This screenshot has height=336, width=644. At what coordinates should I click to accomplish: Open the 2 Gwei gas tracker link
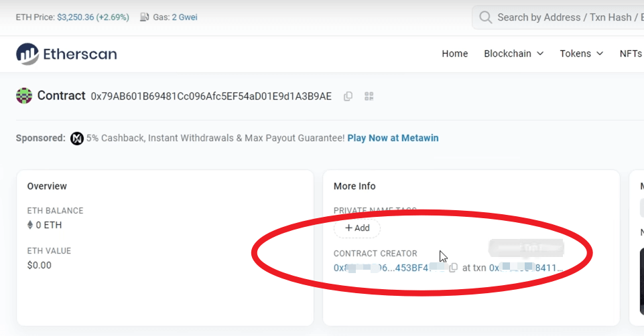184,17
